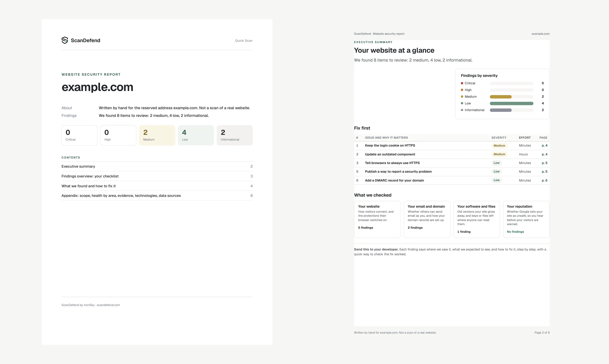
Task: Open the Executive summary contents entry
Action: point(157,166)
